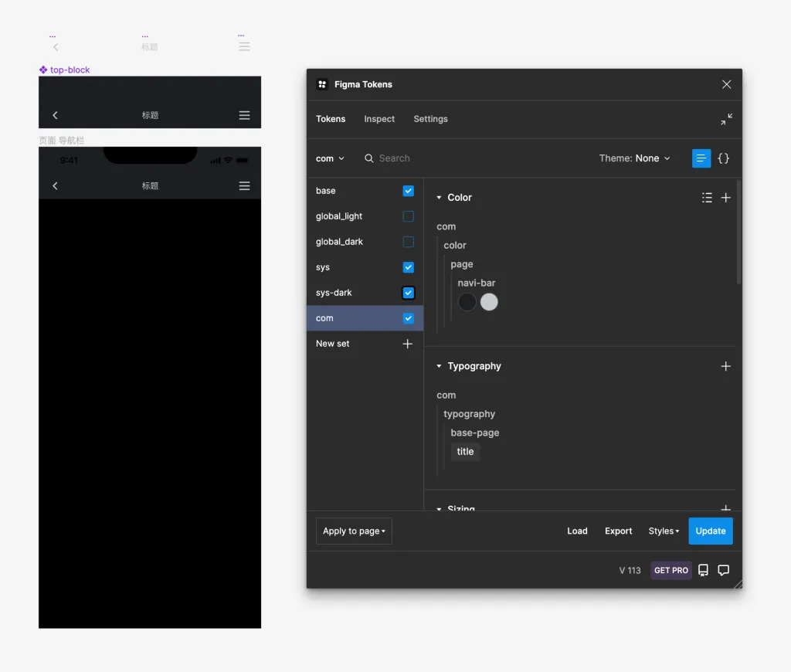
Task: Click the 标题 title in top-block component
Action: click(150, 115)
